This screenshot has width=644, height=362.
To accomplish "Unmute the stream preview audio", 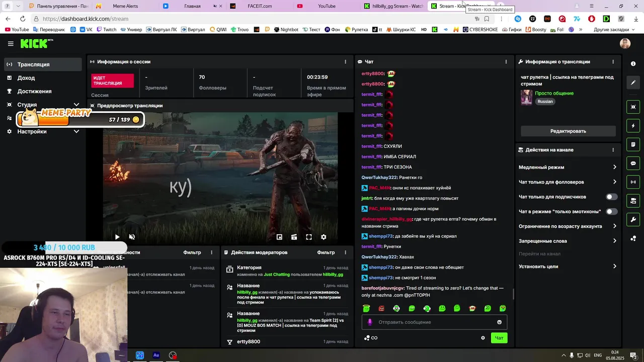I will 132,237.
